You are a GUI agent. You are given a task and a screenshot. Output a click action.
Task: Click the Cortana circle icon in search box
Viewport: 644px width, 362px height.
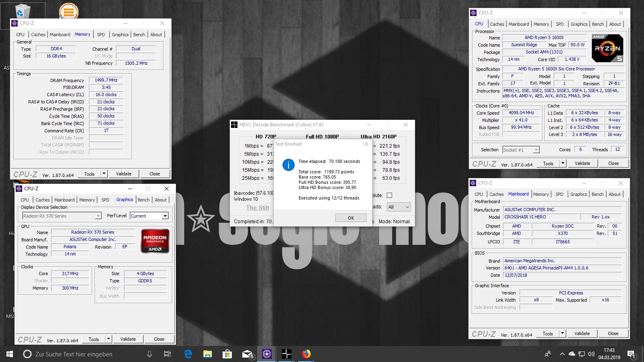tap(27, 354)
